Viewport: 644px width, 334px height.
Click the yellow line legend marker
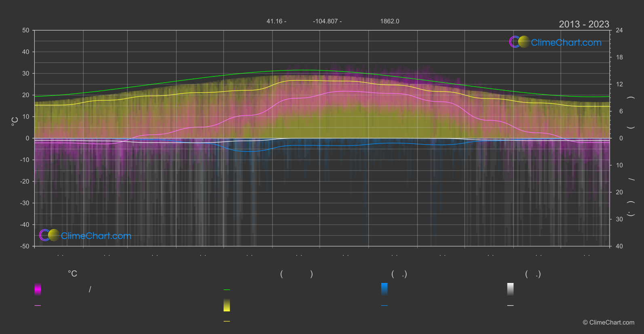click(227, 321)
